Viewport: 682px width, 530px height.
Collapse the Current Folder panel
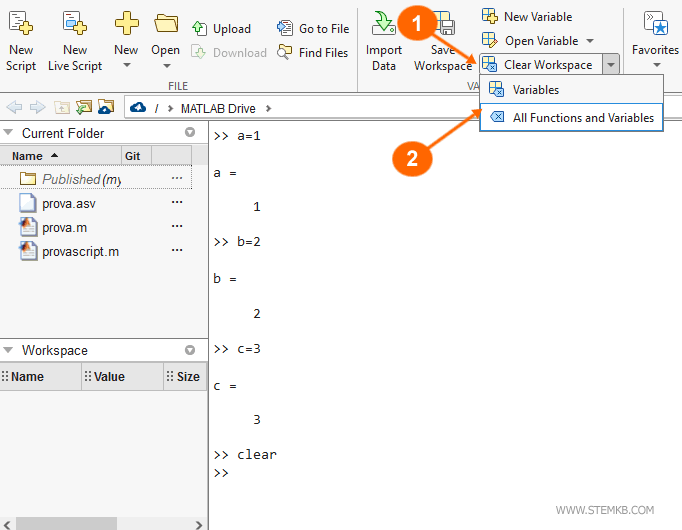pyautogui.click(x=8, y=133)
